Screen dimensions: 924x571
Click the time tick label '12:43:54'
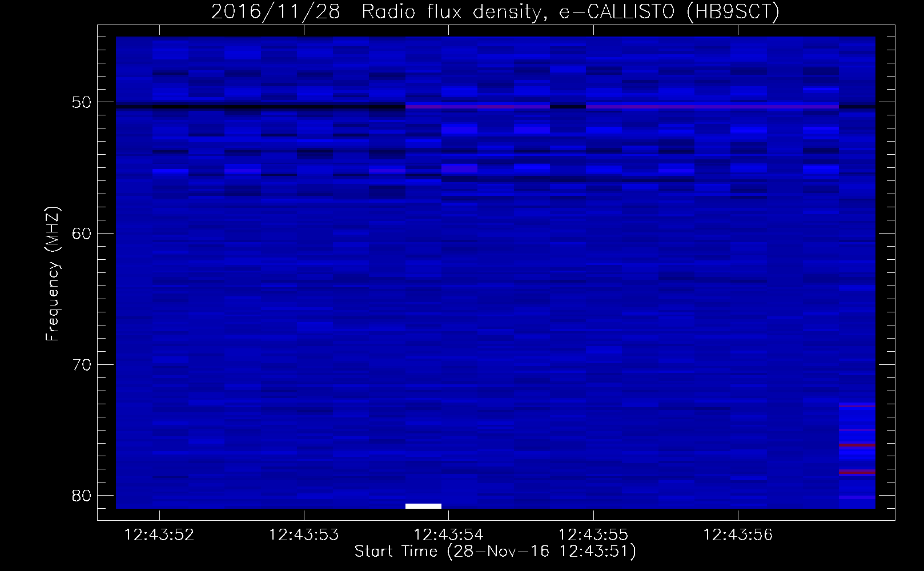tap(448, 534)
